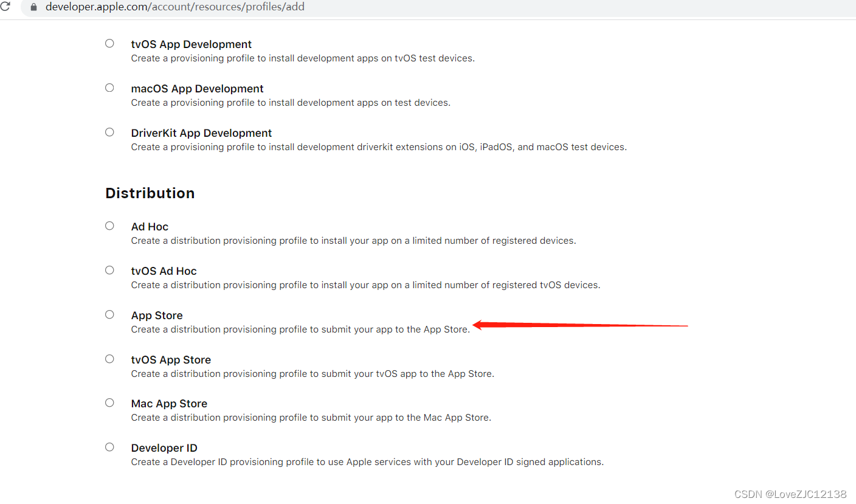Select the macOS App Development radio button
The image size is (856, 504).
[x=109, y=88]
